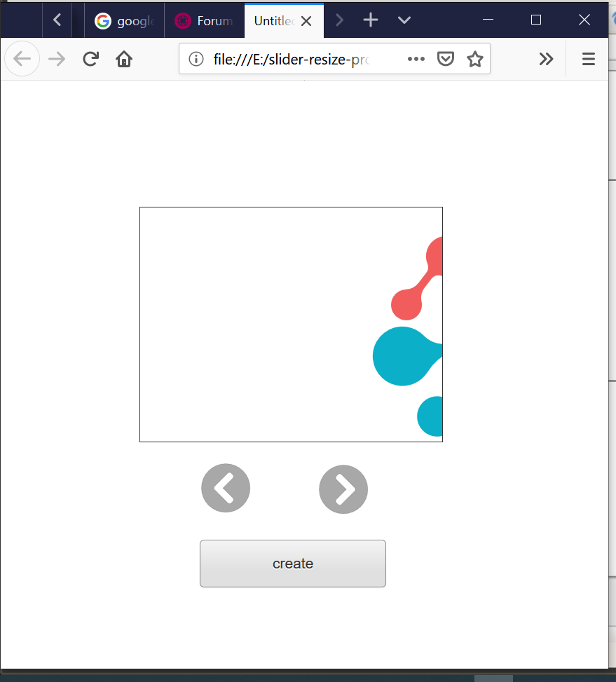Show site information icon in address bar
Image resolution: width=616 pixels, height=682 pixels.
196,59
